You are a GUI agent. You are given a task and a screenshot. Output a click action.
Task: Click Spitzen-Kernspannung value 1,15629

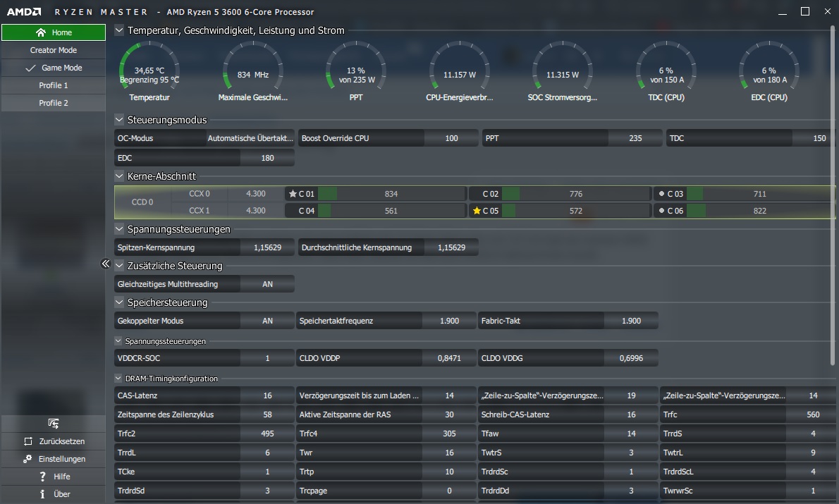(x=267, y=247)
